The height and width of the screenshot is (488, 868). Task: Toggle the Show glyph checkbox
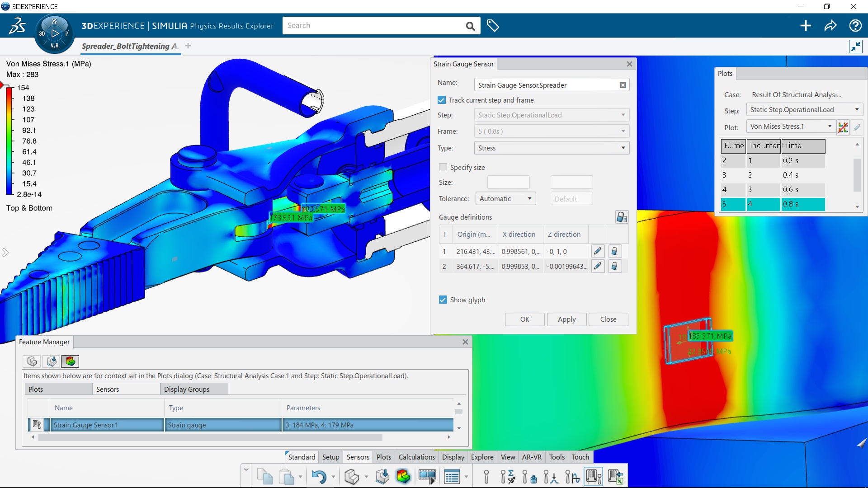point(442,299)
